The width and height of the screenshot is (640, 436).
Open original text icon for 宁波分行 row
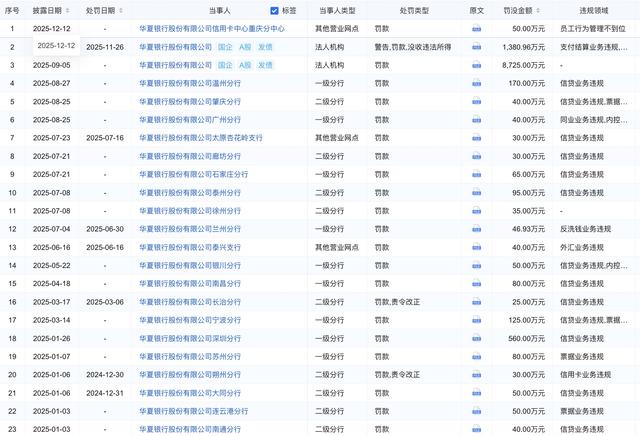pos(476,320)
